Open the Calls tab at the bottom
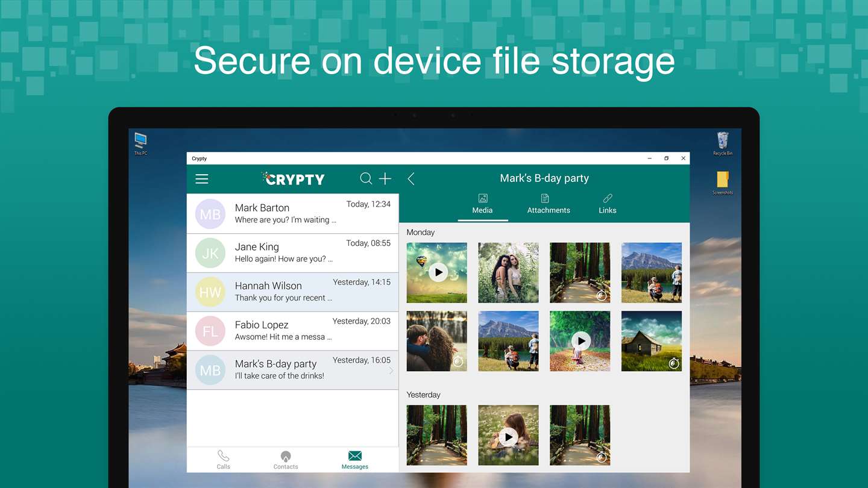The height and width of the screenshot is (488, 868). (x=224, y=460)
